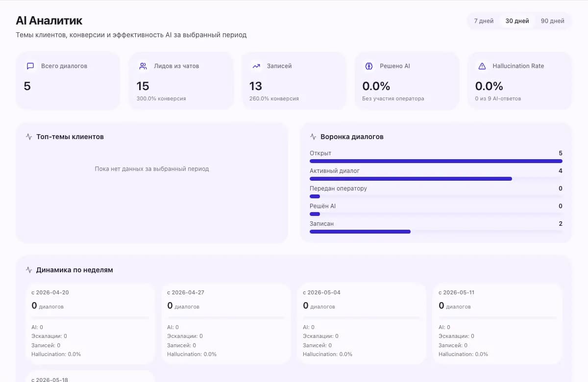The width and height of the screenshot is (588, 382).
Task: Click the Открыт funnel progress bar
Action: pyautogui.click(x=436, y=161)
